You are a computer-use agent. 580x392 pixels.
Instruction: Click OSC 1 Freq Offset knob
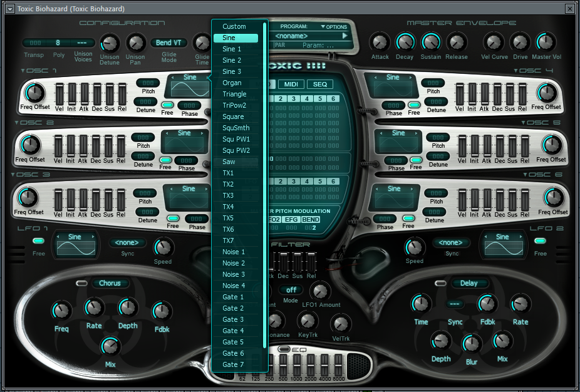pyautogui.click(x=35, y=93)
